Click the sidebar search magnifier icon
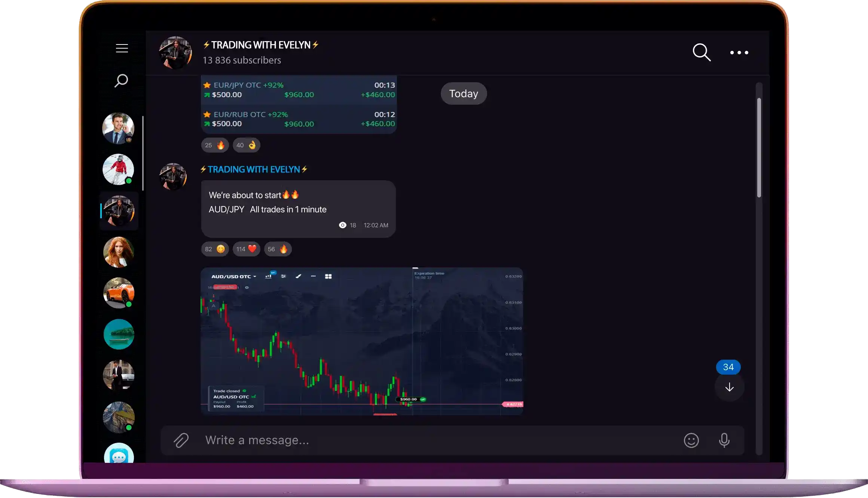Viewport: 868px width, 498px height. (x=121, y=80)
